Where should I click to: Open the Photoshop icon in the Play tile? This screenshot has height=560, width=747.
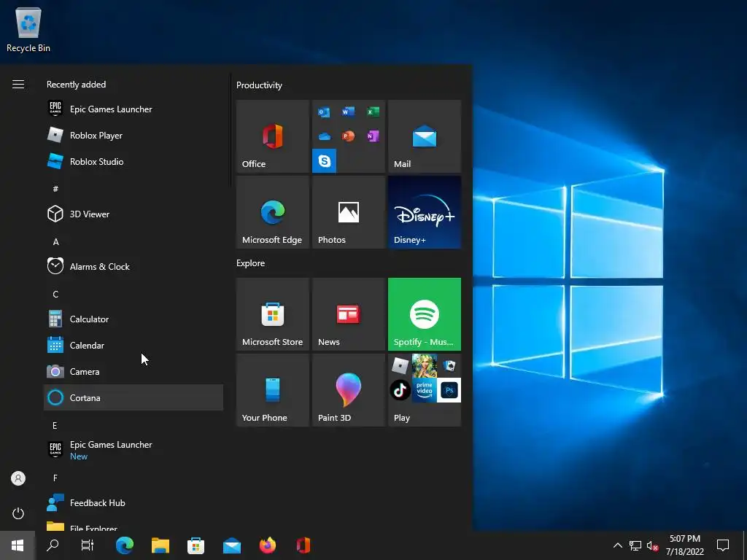click(x=449, y=390)
